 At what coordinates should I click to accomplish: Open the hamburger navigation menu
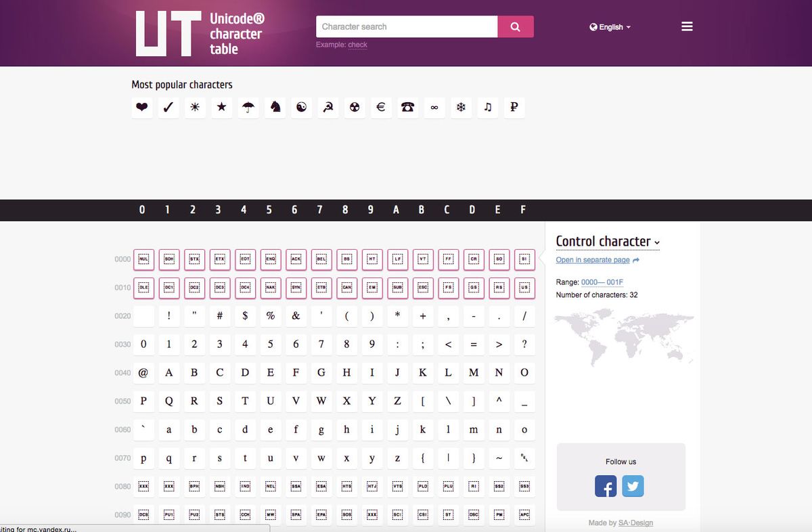(687, 26)
